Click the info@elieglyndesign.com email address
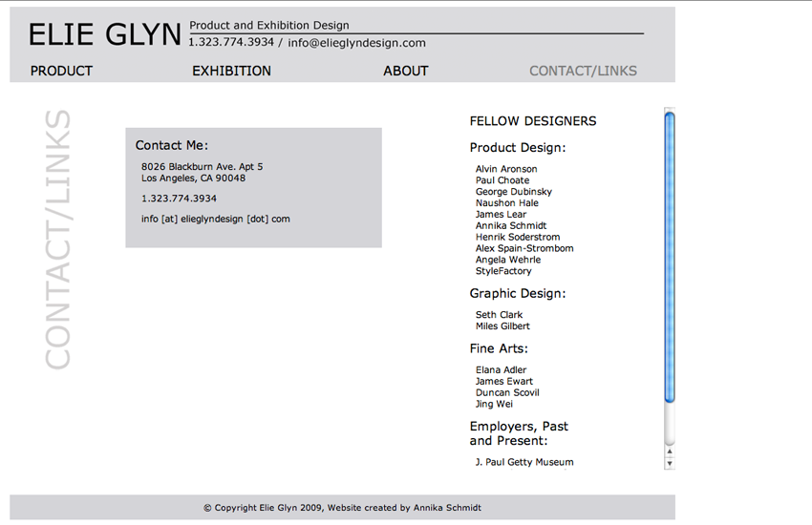Image resolution: width=812 pixels, height=525 pixels. click(x=356, y=43)
